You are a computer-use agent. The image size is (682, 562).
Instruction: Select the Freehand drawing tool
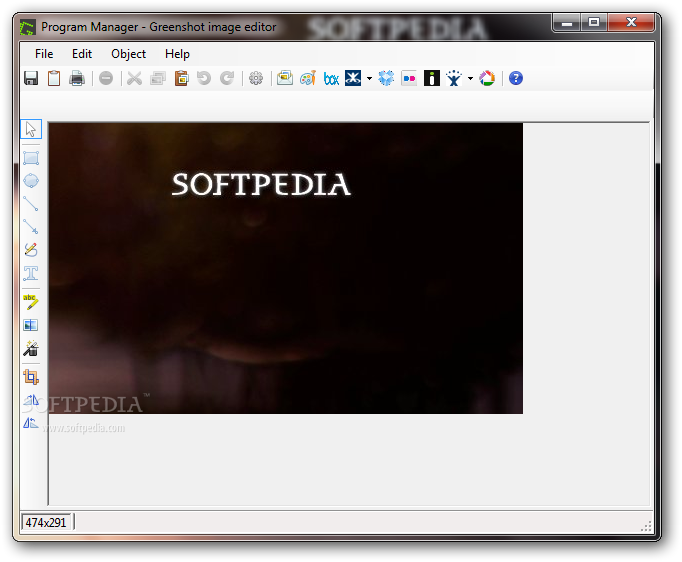[31, 250]
